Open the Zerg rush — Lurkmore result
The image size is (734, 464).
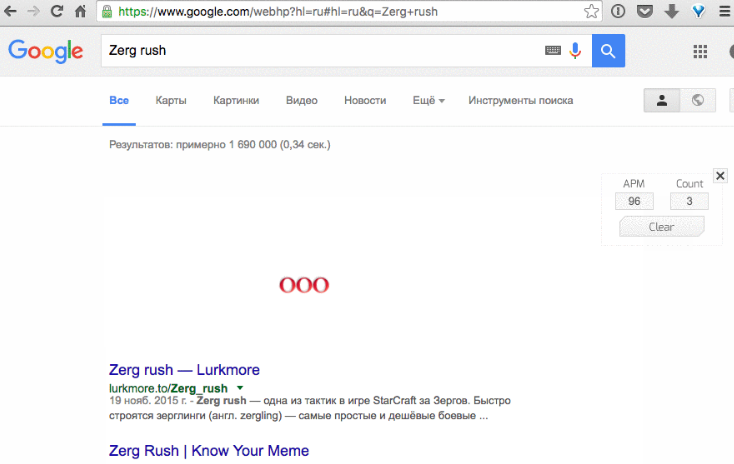184,370
